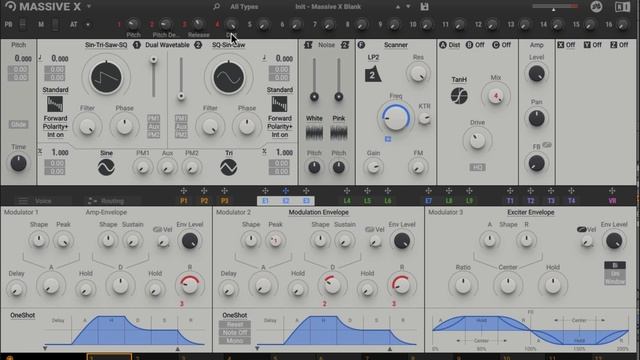Adjust White noise level slider

pos(314,80)
